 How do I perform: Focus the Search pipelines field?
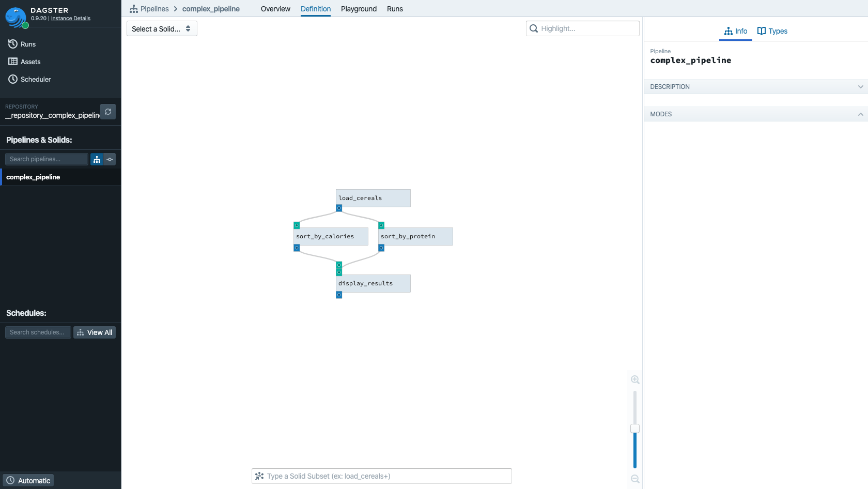[x=47, y=159]
